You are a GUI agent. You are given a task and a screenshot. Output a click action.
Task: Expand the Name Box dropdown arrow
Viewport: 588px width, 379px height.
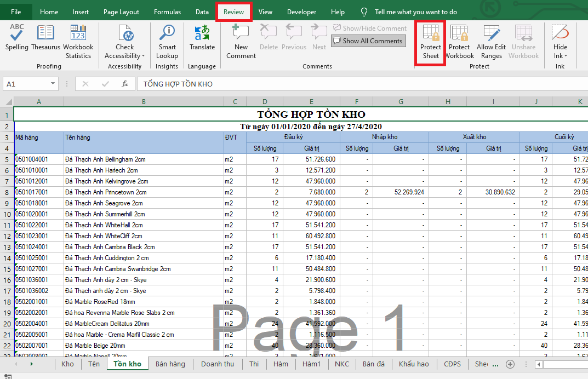pyautogui.click(x=53, y=84)
